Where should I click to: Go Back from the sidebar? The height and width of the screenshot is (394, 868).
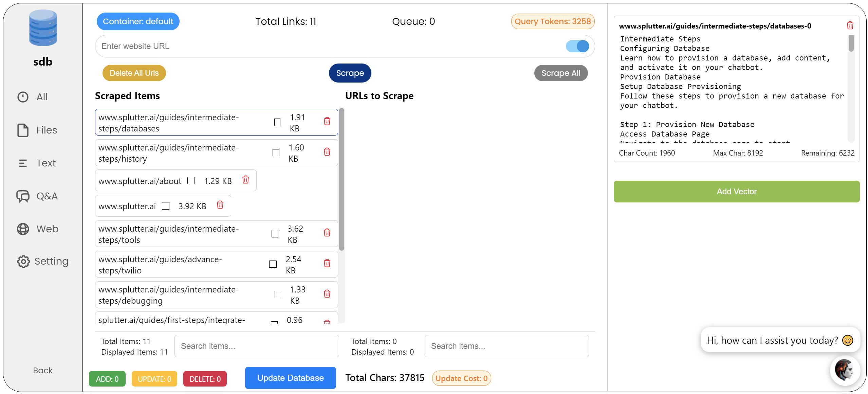[43, 370]
